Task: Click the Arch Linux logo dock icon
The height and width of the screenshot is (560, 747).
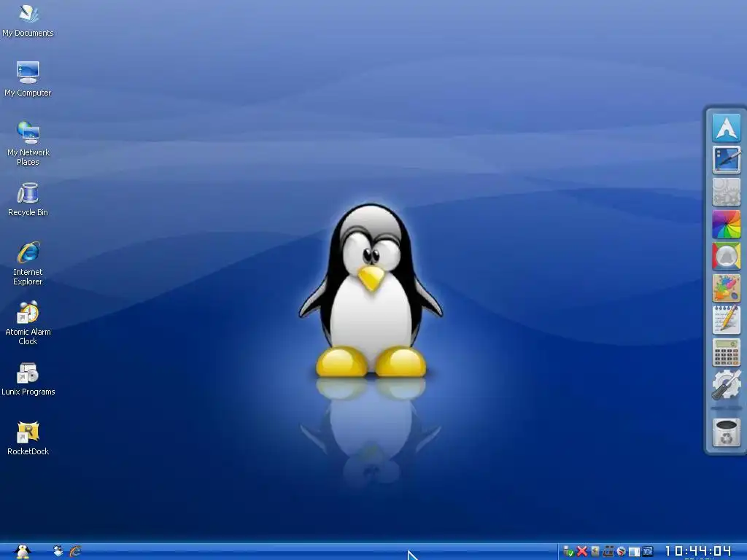Action: [726, 128]
